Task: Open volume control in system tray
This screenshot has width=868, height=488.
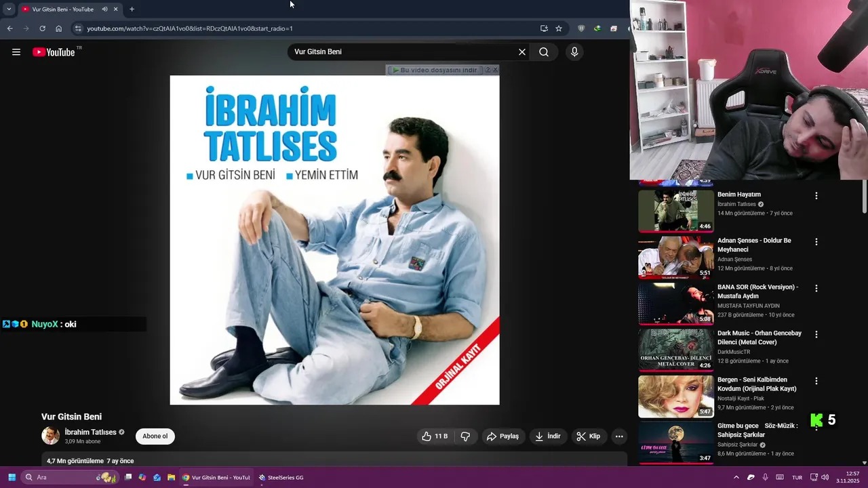Action: point(825,477)
